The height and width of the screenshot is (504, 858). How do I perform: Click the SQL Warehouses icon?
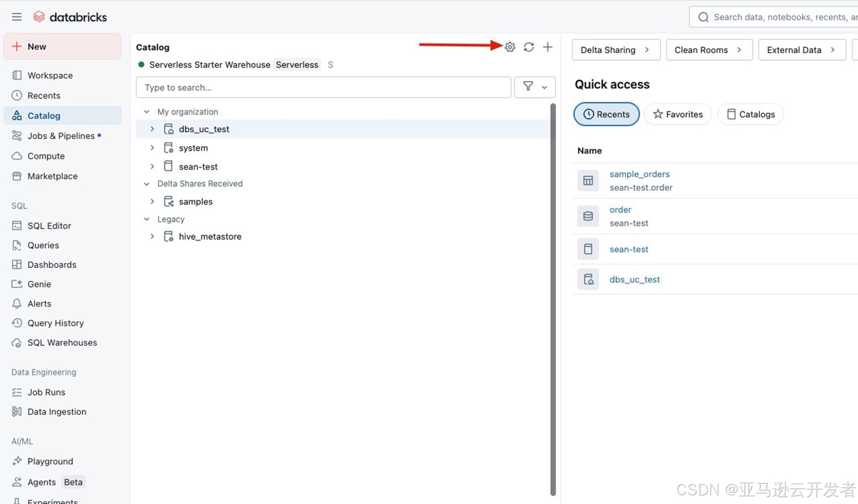tap(17, 343)
